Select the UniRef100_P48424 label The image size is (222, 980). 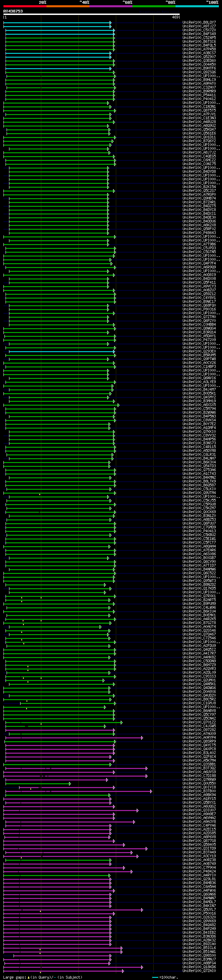[x=199, y=871]
